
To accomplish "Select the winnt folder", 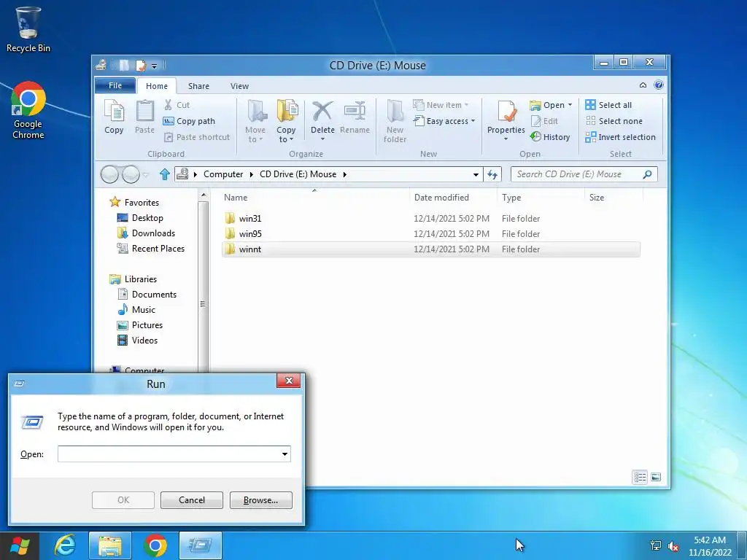I will click(x=430, y=249).
